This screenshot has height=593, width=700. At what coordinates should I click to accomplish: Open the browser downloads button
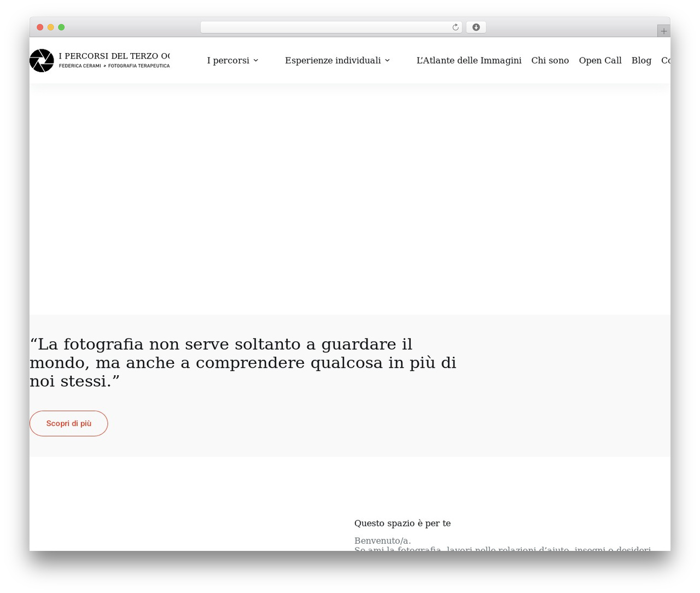point(476,27)
